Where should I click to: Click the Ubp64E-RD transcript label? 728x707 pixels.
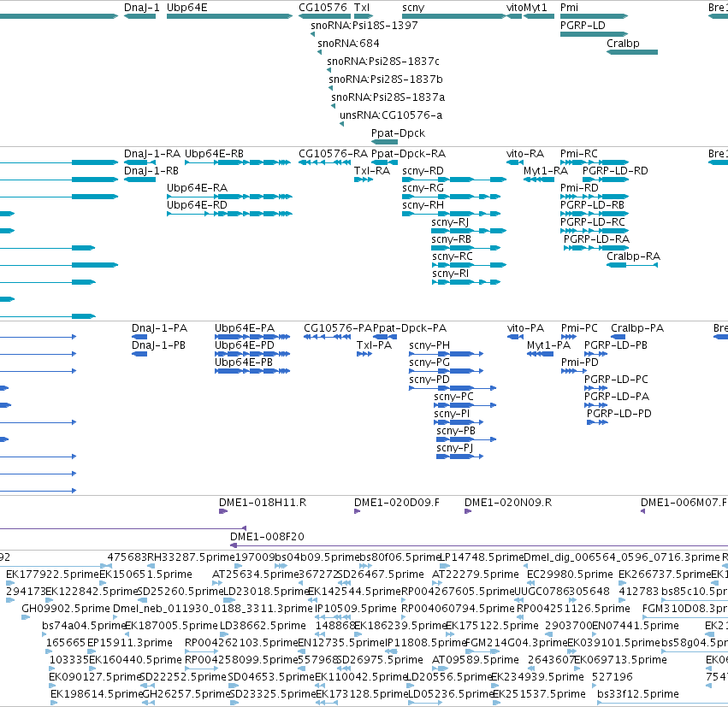[x=197, y=205]
